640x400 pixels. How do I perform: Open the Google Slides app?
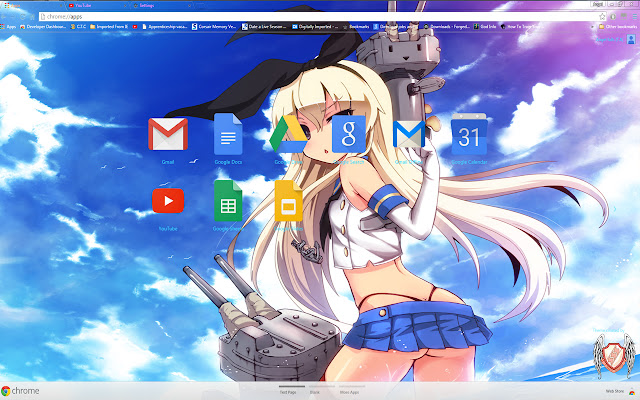(x=288, y=202)
